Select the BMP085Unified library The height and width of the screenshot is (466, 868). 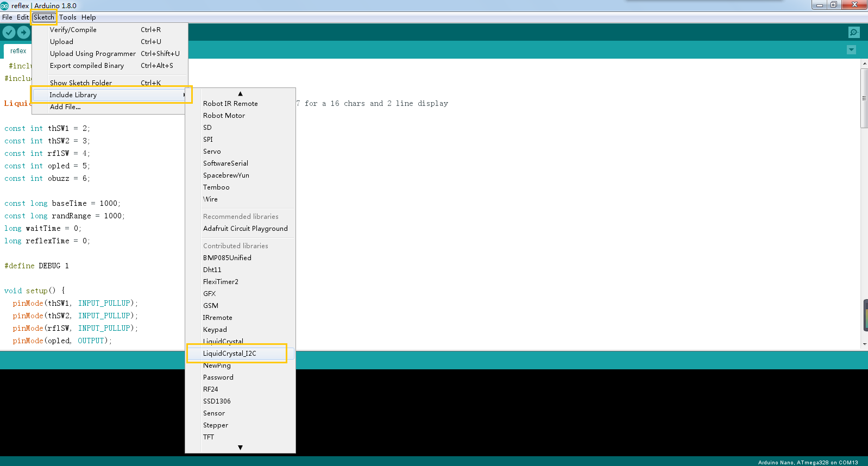240,258
